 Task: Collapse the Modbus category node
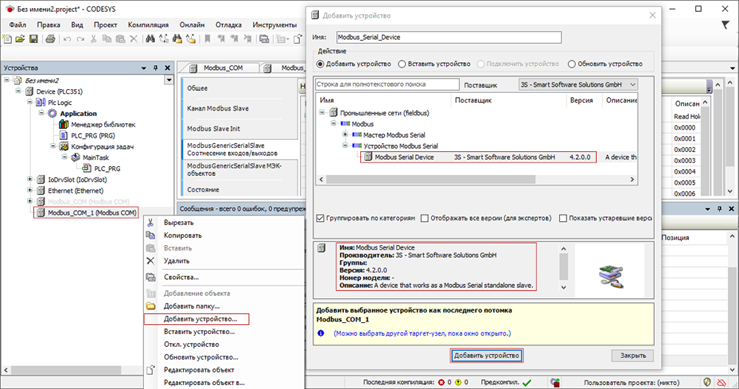coord(333,124)
